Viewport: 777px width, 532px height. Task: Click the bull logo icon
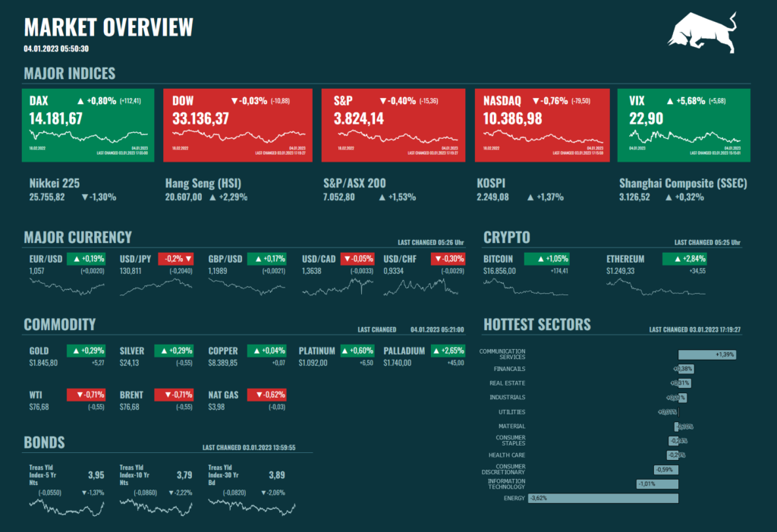[703, 33]
